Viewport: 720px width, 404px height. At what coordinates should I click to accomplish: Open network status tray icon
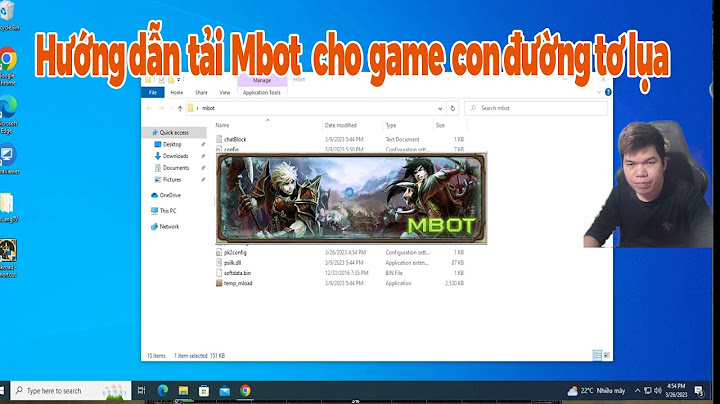[647, 391]
